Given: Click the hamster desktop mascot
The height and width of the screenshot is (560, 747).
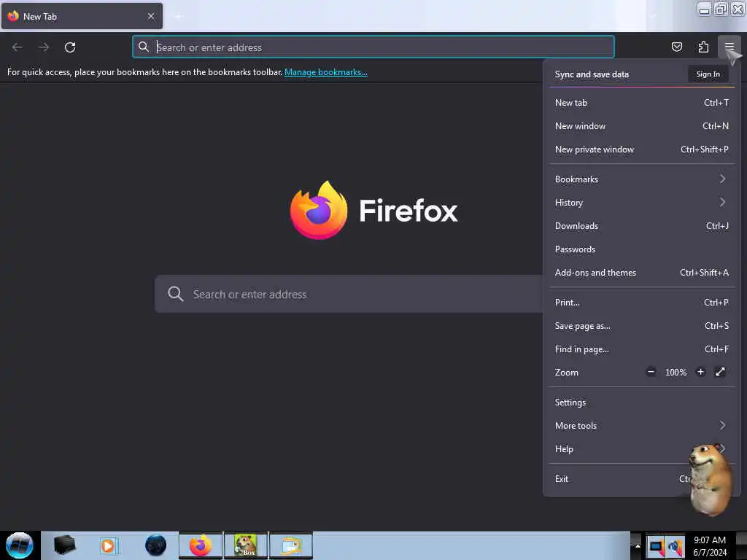Looking at the screenshot, I should tap(711, 479).
